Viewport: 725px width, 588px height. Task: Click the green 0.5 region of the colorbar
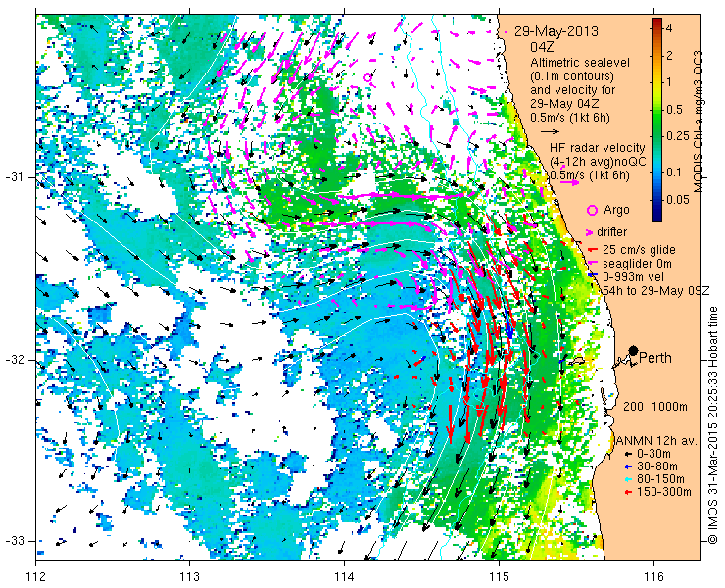(657, 109)
